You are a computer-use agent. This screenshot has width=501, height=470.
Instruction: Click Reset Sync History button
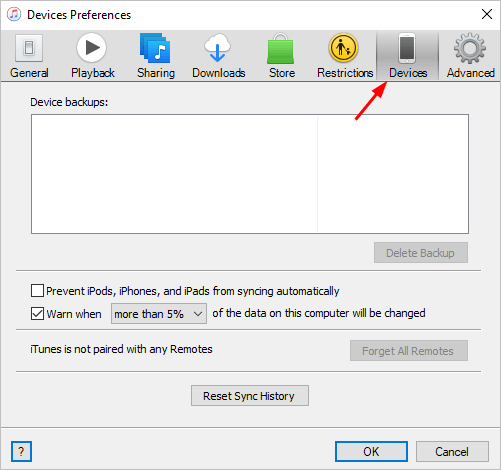(x=250, y=396)
